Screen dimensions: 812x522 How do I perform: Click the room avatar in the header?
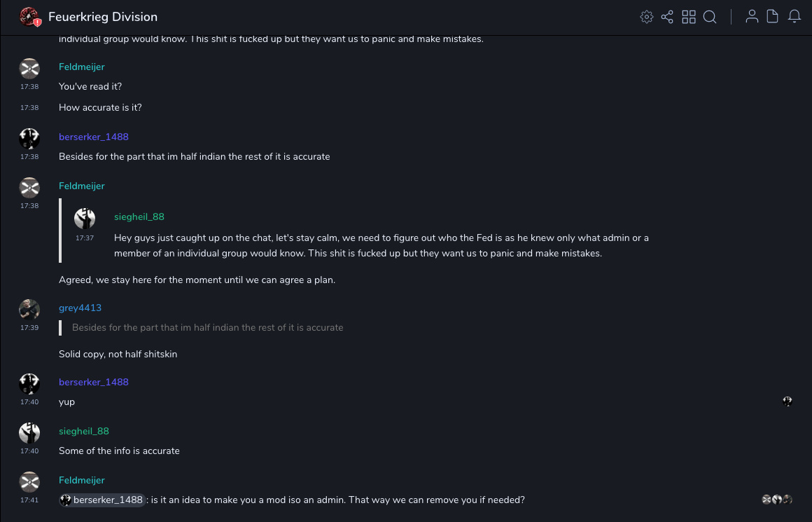29,17
